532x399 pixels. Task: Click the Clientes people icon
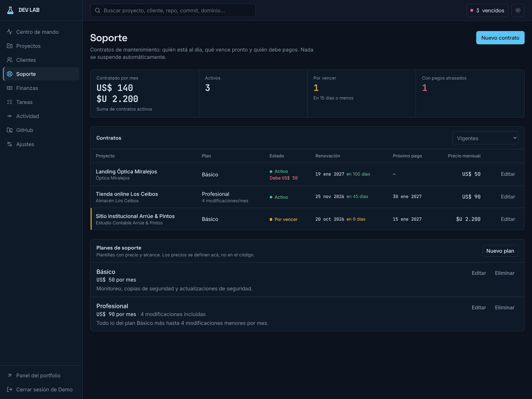coord(10,60)
